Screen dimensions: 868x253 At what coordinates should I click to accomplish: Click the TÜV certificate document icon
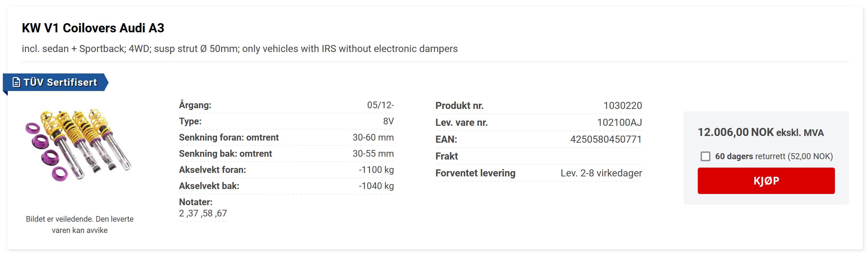pyautogui.click(x=16, y=82)
